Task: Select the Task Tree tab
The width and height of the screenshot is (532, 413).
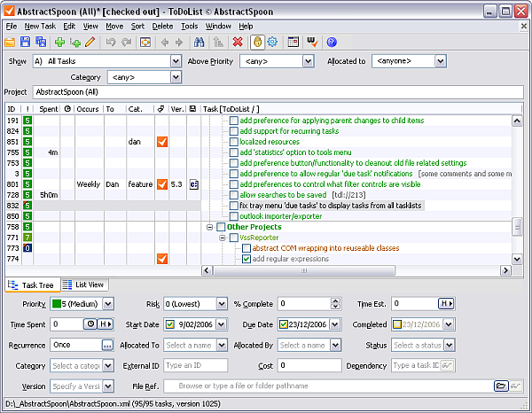Action: (x=33, y=284)
